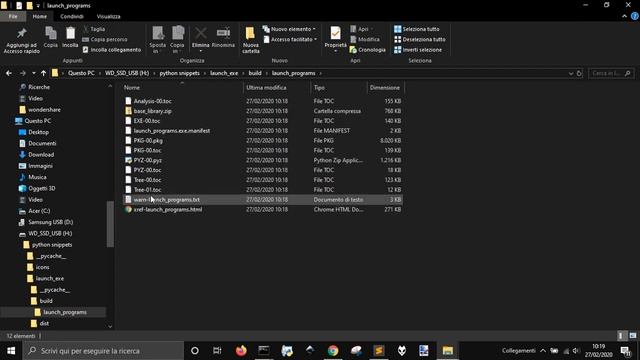The height and width of the screenshot is (360, 640).
Task: Sort by Nome column header
Action: 182,87
